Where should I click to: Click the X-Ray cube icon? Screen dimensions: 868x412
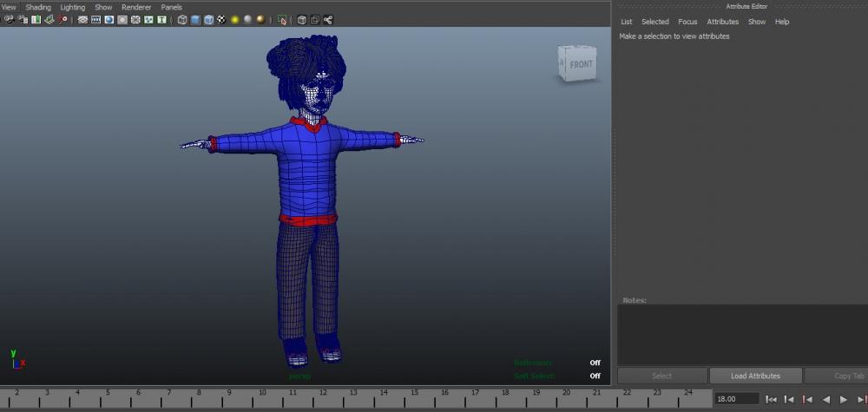click(301, 19)
